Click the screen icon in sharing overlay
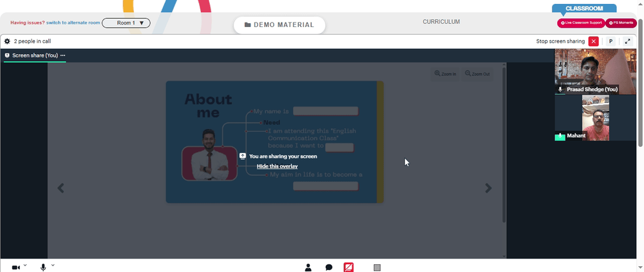The width and height of the screenshot is (644, 272). pos(243,156)
